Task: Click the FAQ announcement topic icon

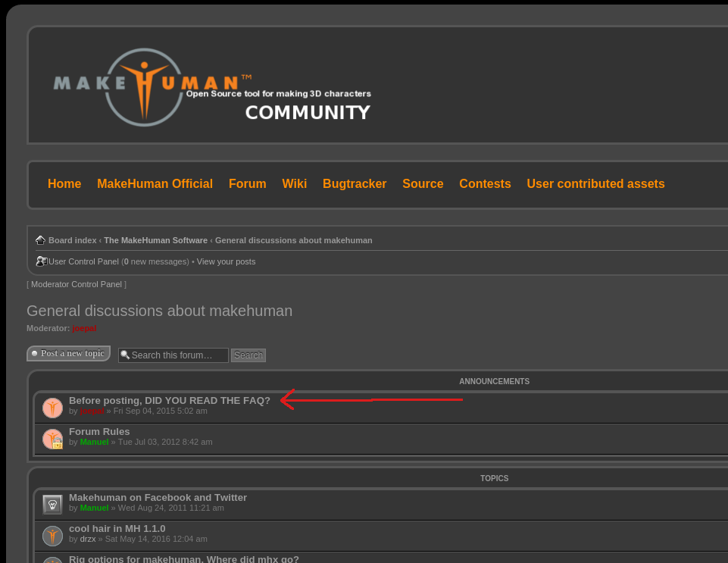Action: click(x=52, y=408)
